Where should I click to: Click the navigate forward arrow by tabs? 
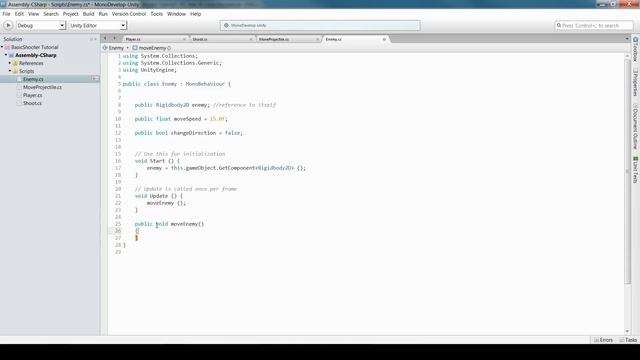coord(114,38)
